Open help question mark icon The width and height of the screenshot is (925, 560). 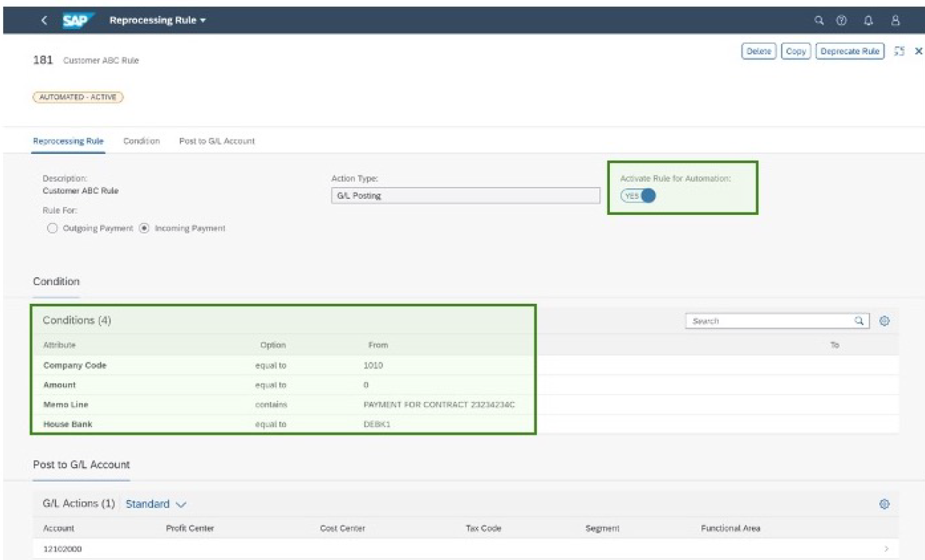841,20
